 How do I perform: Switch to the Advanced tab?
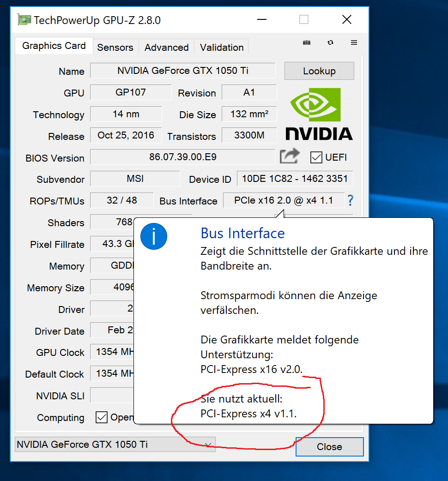167,47
